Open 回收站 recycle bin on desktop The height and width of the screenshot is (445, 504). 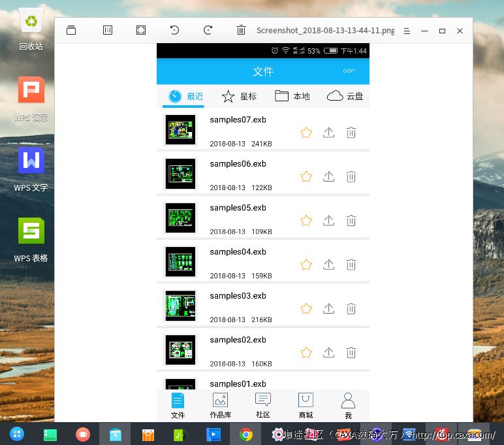[31, 29]
